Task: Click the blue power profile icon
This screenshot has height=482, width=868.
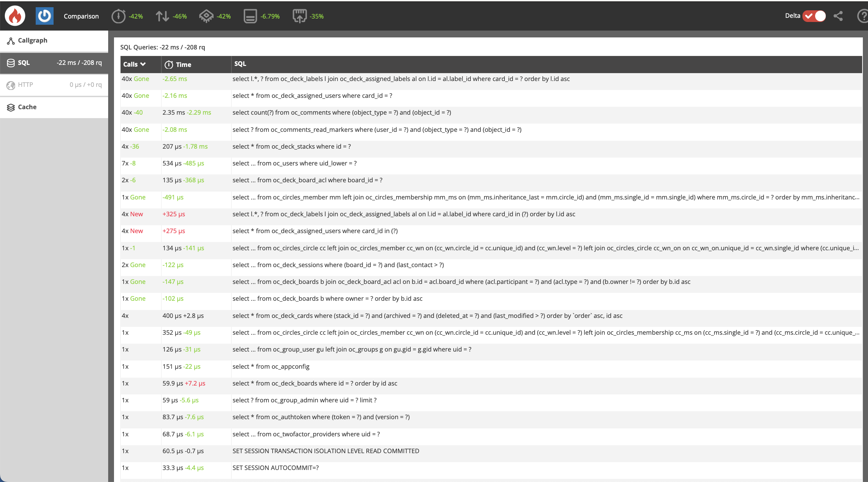Action: tap(44, 16)
